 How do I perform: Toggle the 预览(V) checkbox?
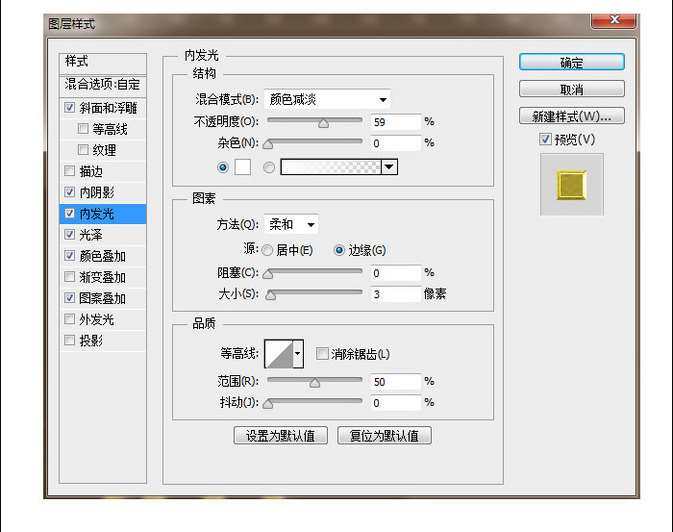545,139
